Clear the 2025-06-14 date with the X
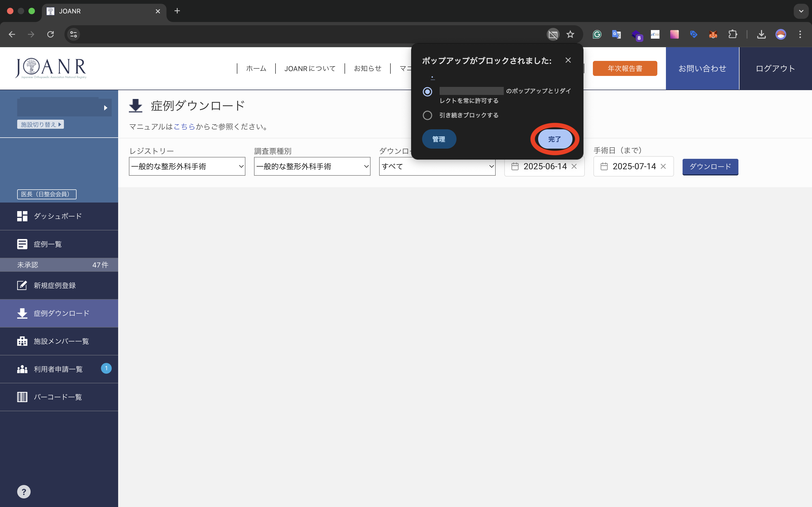812x507 pixels. tap(574, 166)
